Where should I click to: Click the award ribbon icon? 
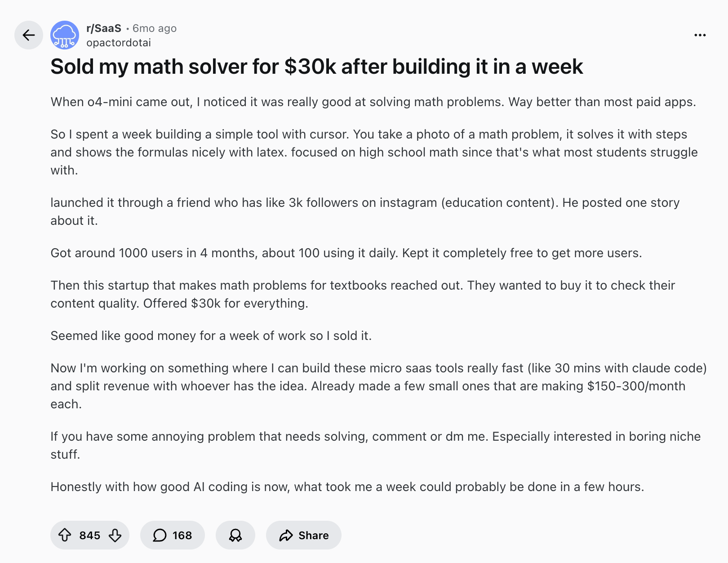[235, 535]
